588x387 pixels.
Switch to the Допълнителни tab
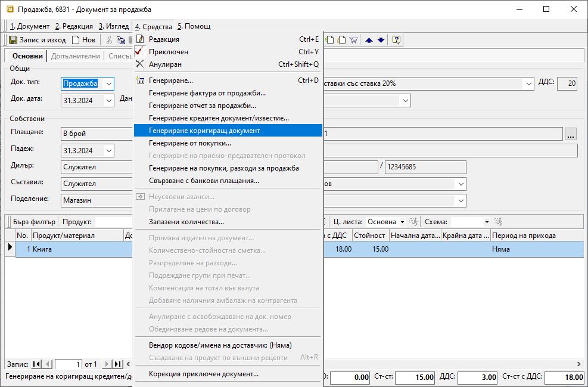point(75,56)
